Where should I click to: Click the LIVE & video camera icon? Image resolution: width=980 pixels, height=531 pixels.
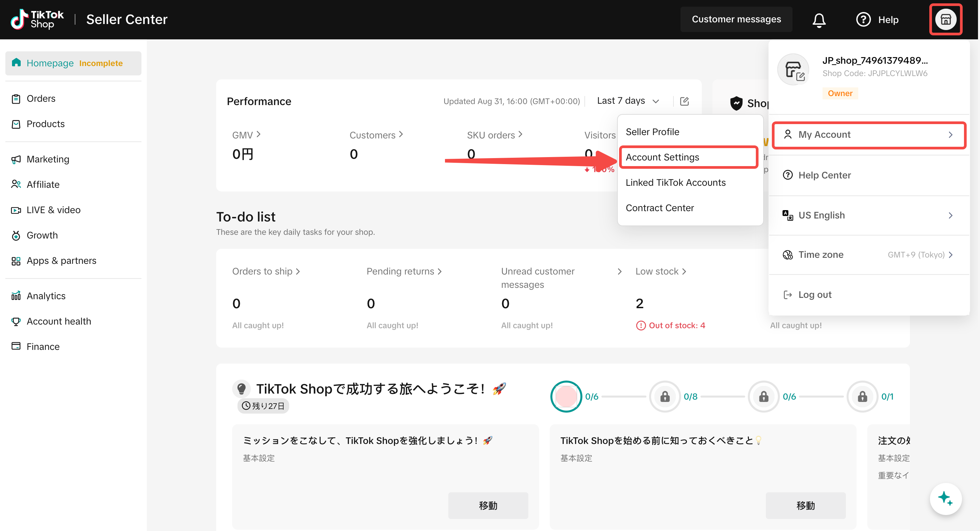click(16, 210)
